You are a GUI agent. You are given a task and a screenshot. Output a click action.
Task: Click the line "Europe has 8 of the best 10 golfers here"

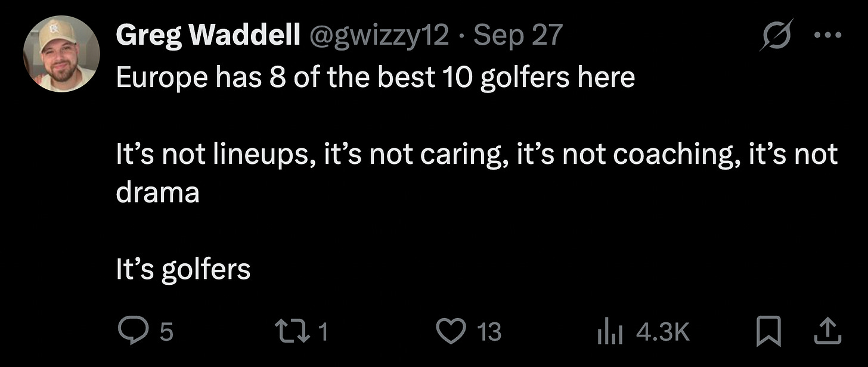[376, 77]
